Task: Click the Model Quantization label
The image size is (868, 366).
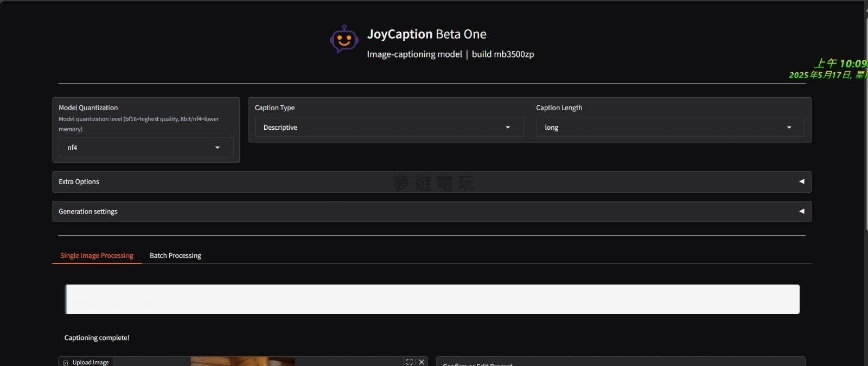Action: (88, 108)
